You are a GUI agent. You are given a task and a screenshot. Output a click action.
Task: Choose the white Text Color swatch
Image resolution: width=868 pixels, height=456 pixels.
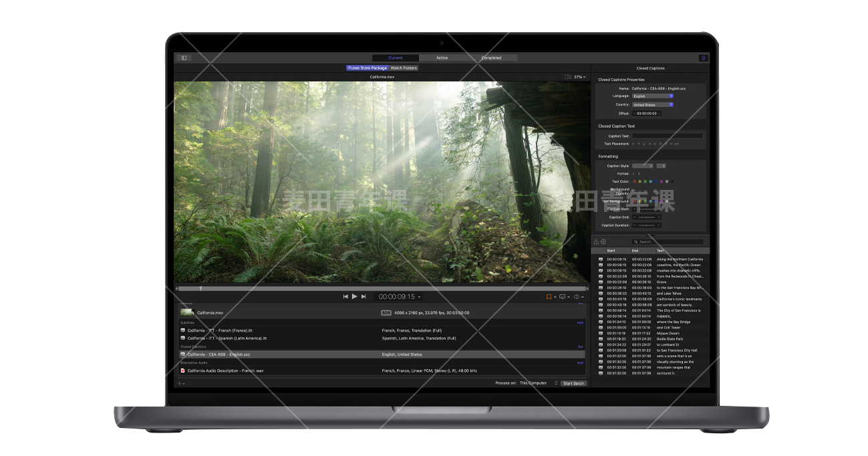667,181
